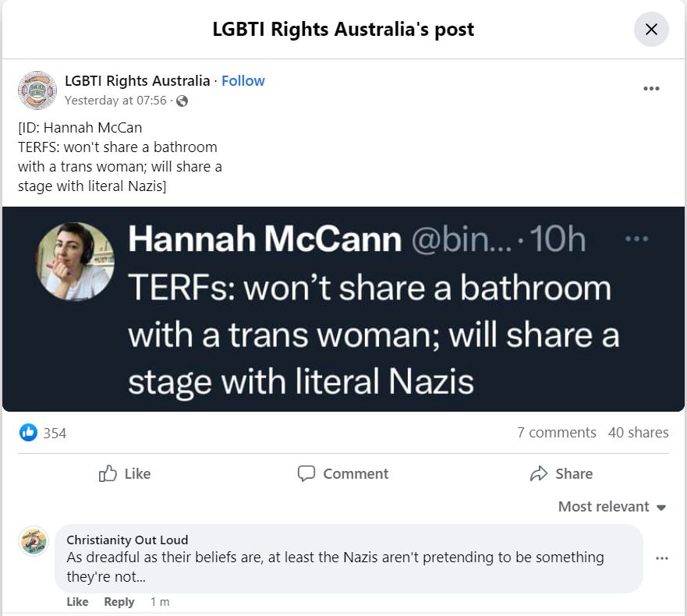Follow LGBTI Rights Australia page
Image resolution: width=687 pixels, height=616 pixels.
243,81
